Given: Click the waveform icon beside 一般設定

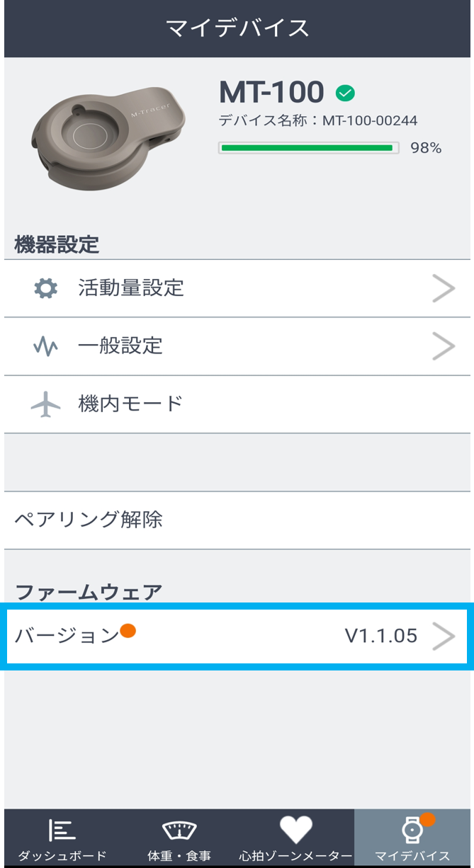Looking at the screenshot, I should coord(46,346).
